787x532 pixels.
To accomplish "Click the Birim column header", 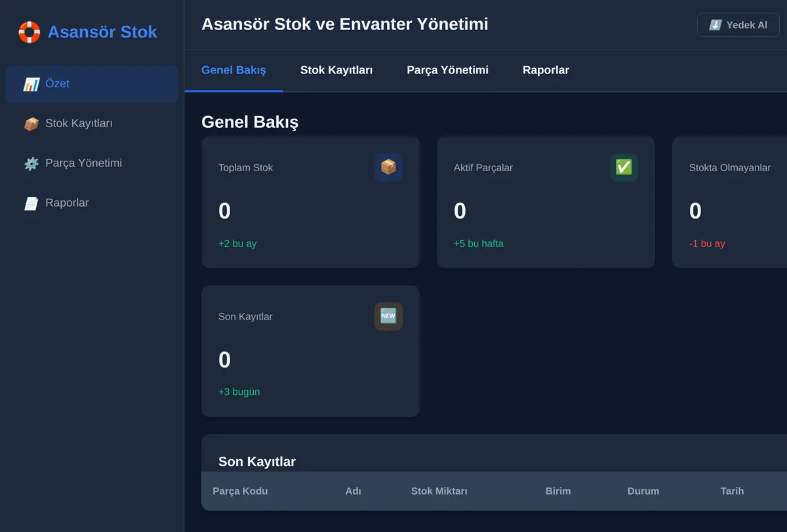I will (x=558, y=491).
